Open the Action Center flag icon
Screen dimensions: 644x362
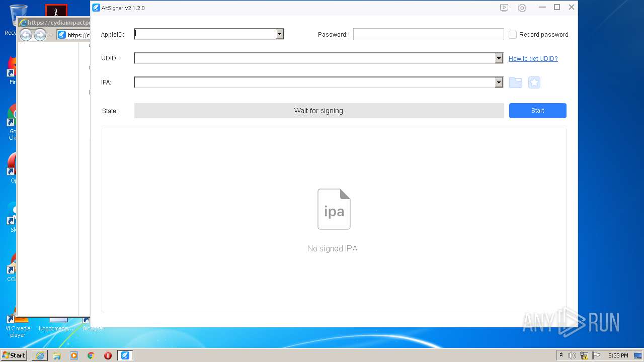[x=596, y=355]
